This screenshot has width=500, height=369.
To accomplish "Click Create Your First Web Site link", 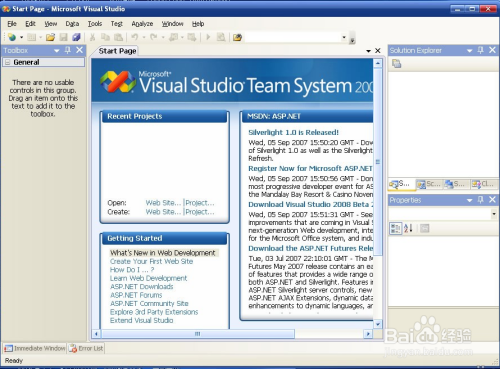I will (x=152, y=262).
